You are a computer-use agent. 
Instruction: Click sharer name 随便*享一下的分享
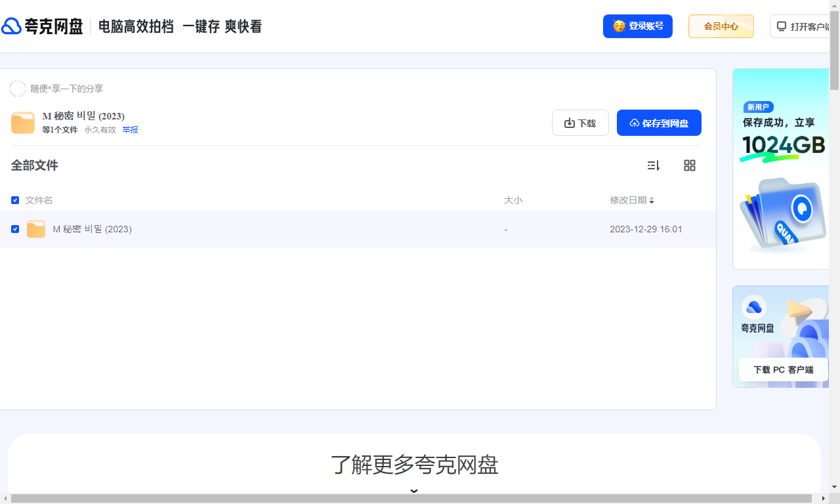(x=67, y=89)
